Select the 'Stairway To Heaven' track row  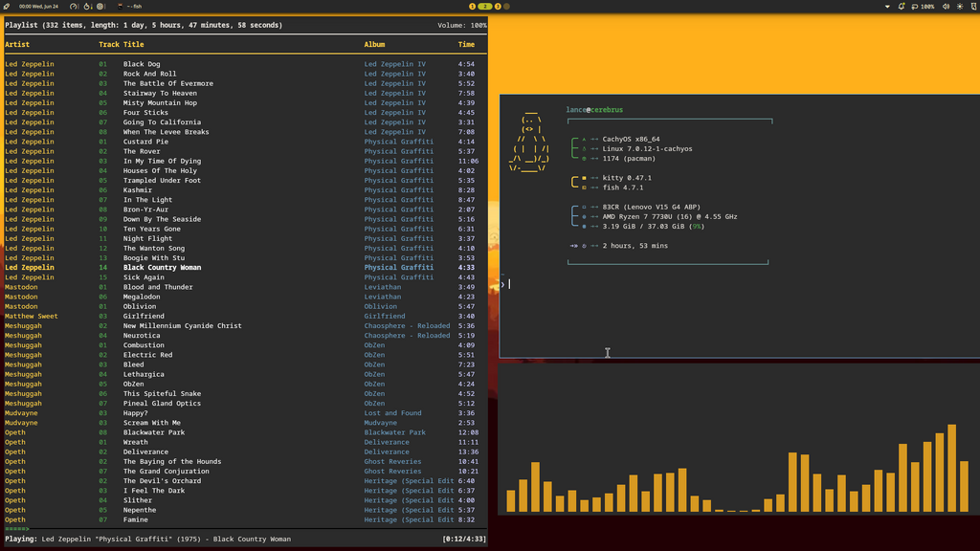[245, 93]
